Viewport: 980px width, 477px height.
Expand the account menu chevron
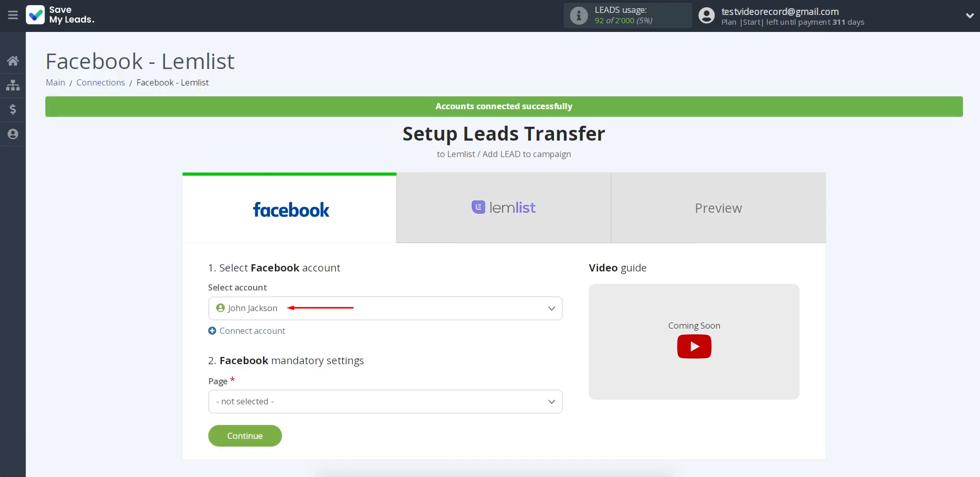click(x=969, y=15)
